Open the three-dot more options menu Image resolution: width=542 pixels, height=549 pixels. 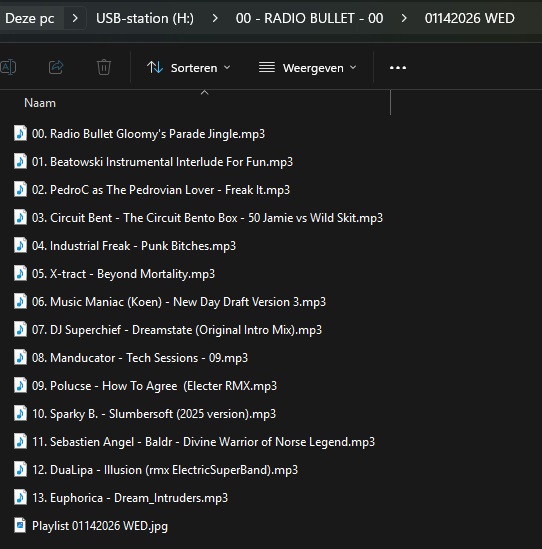click(398, 68)
